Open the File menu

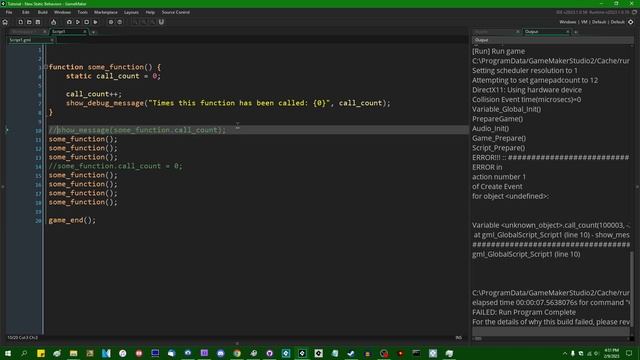click(9, 12)
